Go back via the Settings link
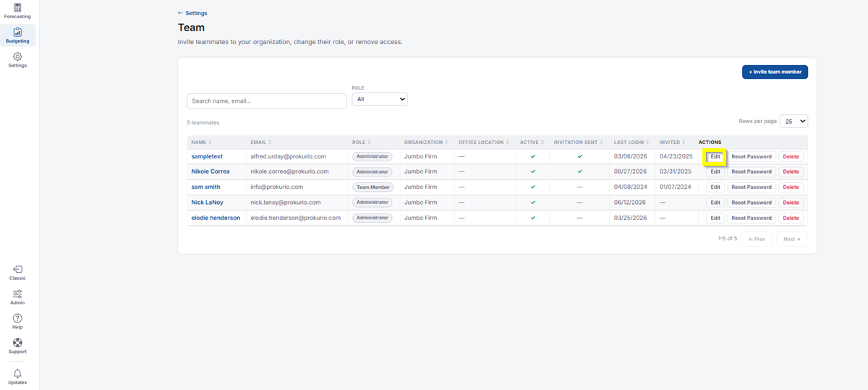This screenshot has width=868, height=390. coord(192,13)
